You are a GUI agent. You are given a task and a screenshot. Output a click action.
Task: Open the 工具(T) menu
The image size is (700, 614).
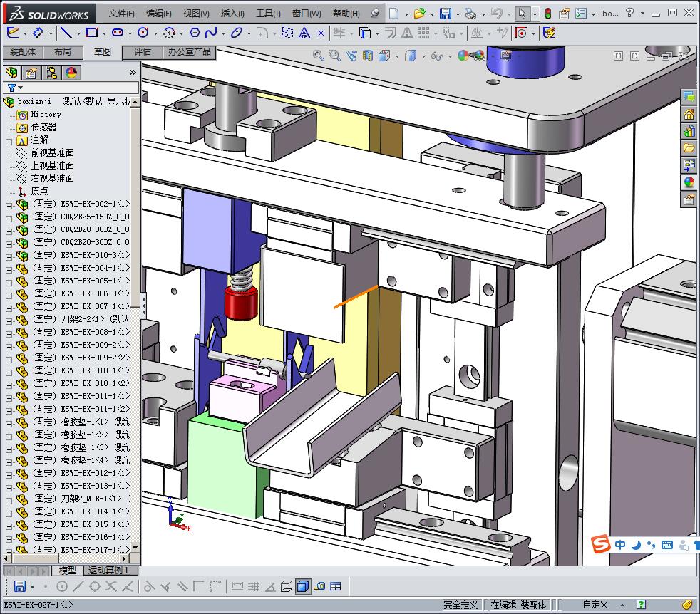click(268, 14)
